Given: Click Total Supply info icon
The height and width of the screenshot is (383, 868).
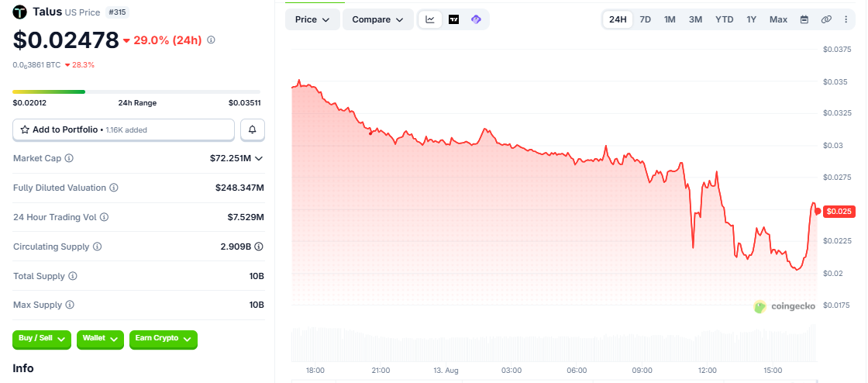Looking at the screenshot, I should [73, 276].
